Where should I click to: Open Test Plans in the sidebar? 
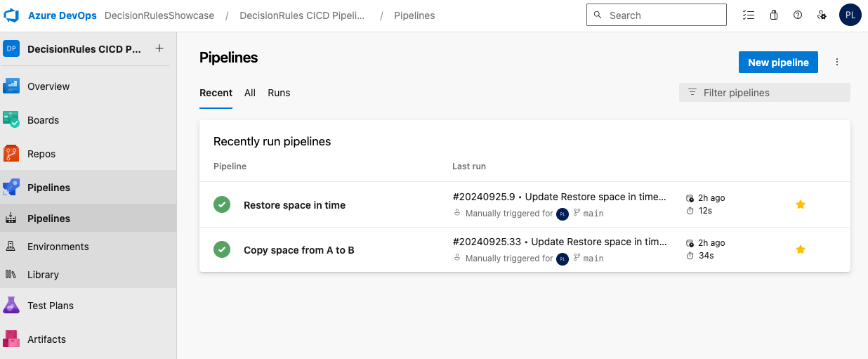(x=50, y=306)
